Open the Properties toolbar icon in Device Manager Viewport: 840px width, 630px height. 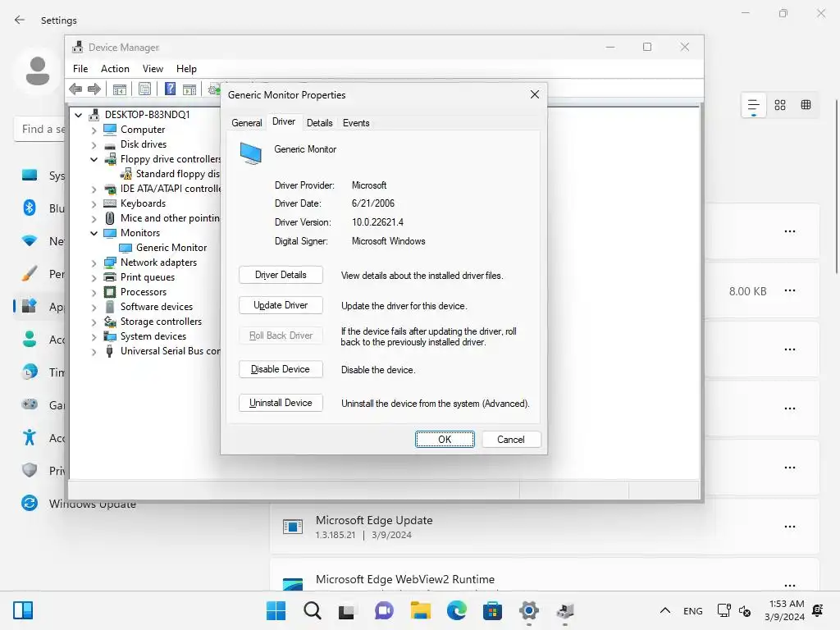pos(144,89)
